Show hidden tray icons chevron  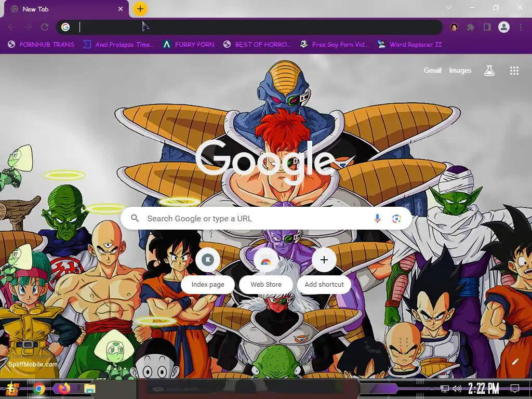coord(432,389)
